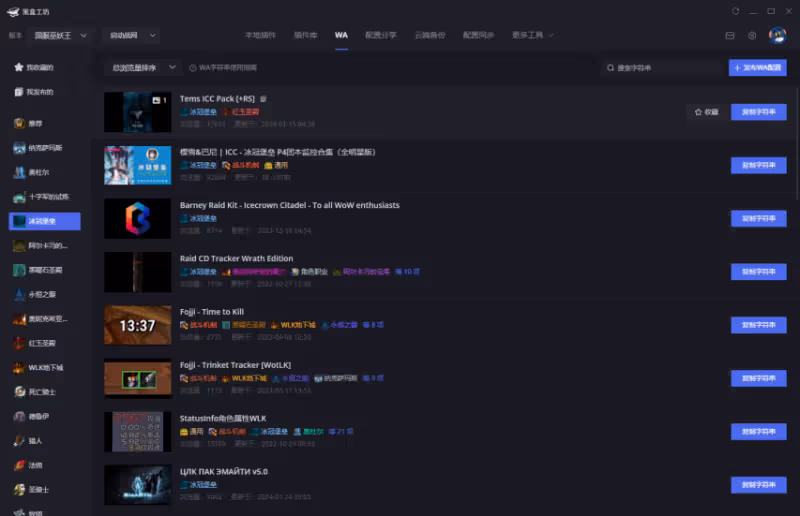Open settings via the gear icon
800x516 pixels.
click(752, 36)
